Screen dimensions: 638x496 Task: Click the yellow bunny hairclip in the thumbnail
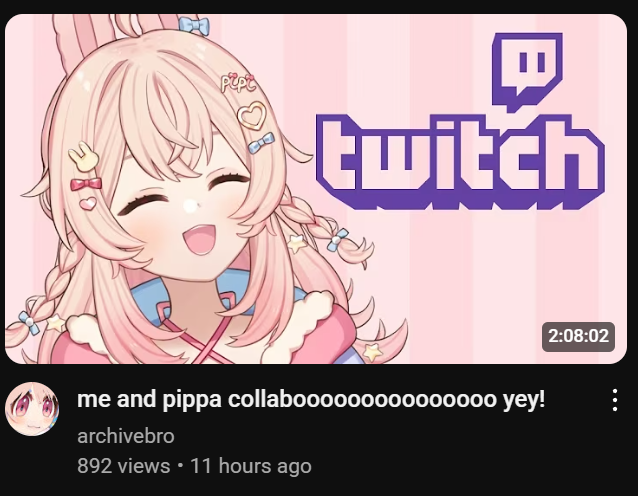[84, 157]
